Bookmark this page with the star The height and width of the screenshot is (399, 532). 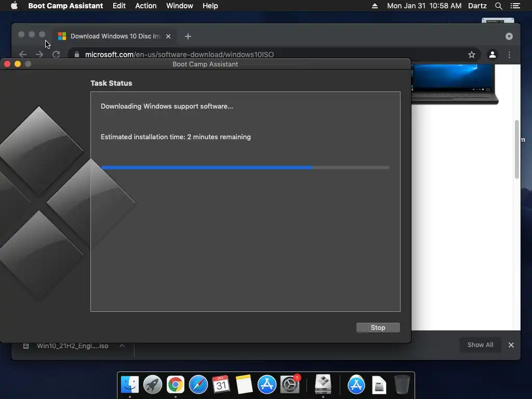[x=472, y=54]
